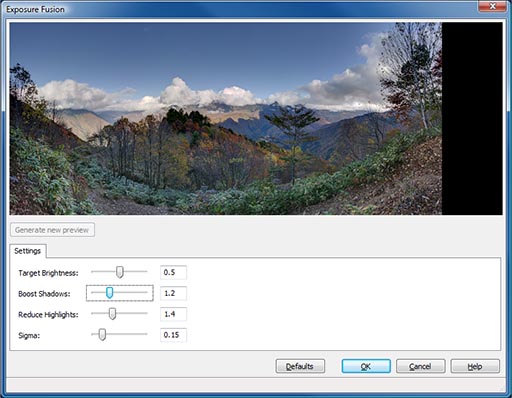This screenshot has height=398, width=512.
Task: Click the Reduce Highlights slider handle
Action: click(x=113, y=314)
